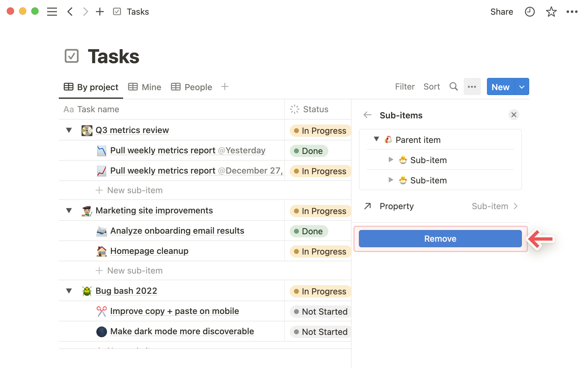The width and height of the screenshot is (588, 368).
Task: Open the database view options ellipsis
Action: [x=472, y=87]
